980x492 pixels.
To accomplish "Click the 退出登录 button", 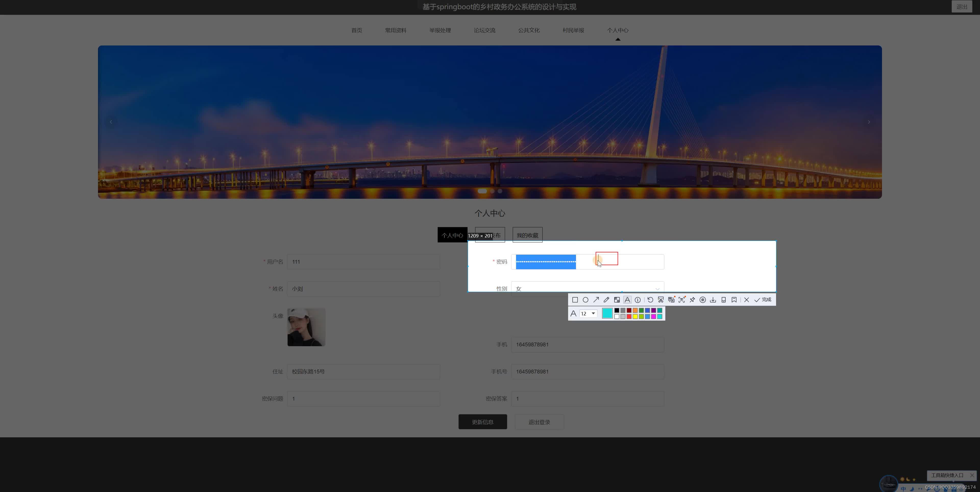I will click(x=539, y=422).
